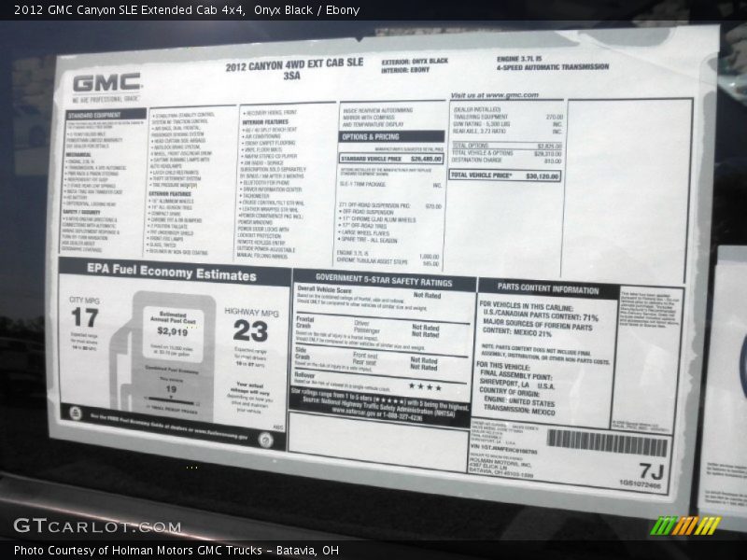Click the 'Frontal Crash' label
The image size is (747, 560).
pos(305,322)
